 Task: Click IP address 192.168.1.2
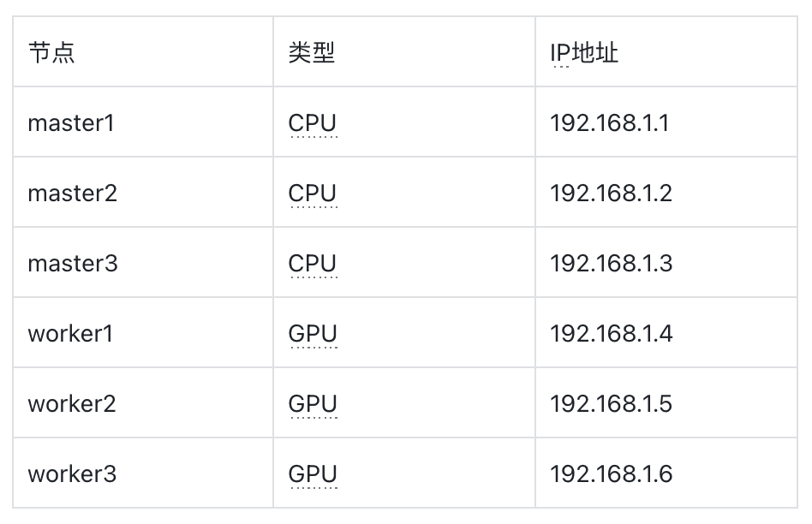click(611, 194)
